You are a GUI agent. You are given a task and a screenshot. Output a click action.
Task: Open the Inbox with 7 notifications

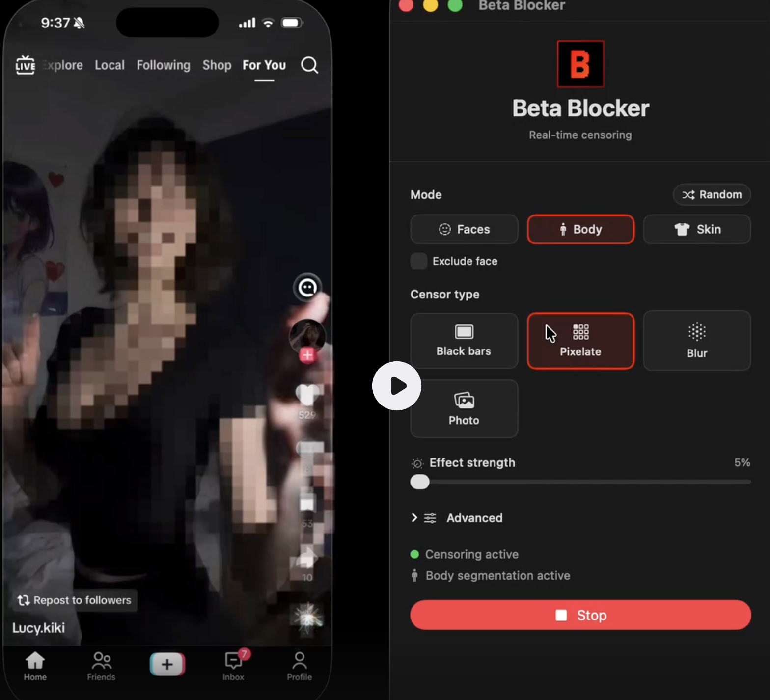(x=234, y=666)
